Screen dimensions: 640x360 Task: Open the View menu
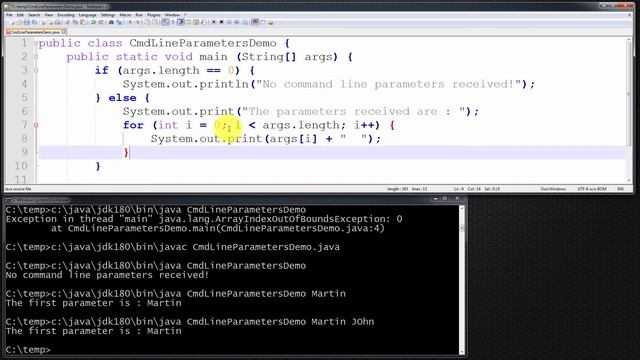point(49,15)
